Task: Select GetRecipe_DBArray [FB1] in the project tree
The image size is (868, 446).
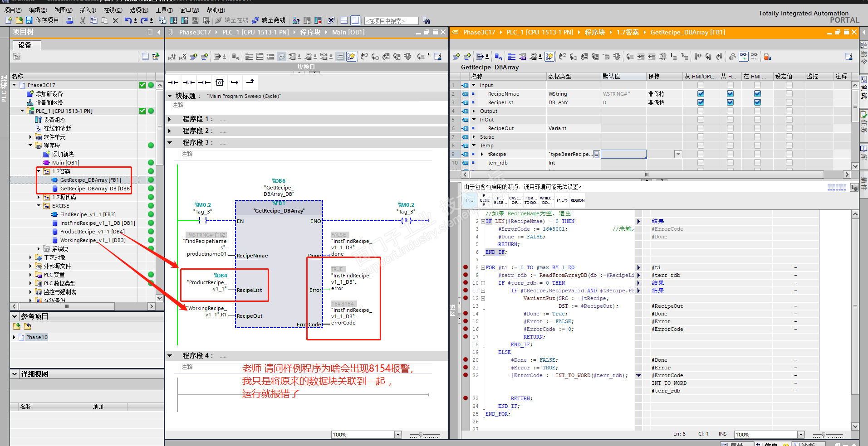Action: click(x=90, y=180)
